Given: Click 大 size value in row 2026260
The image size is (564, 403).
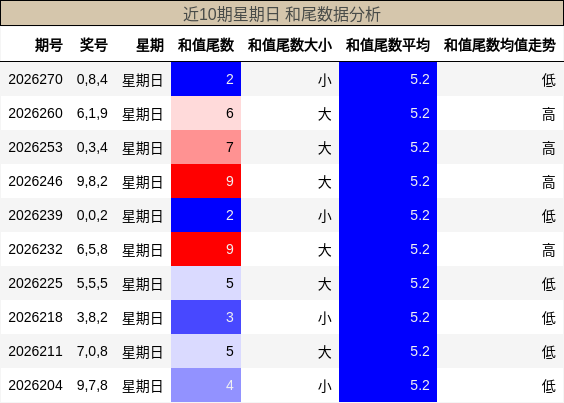Looking at the screenshot, I should 324,114.
